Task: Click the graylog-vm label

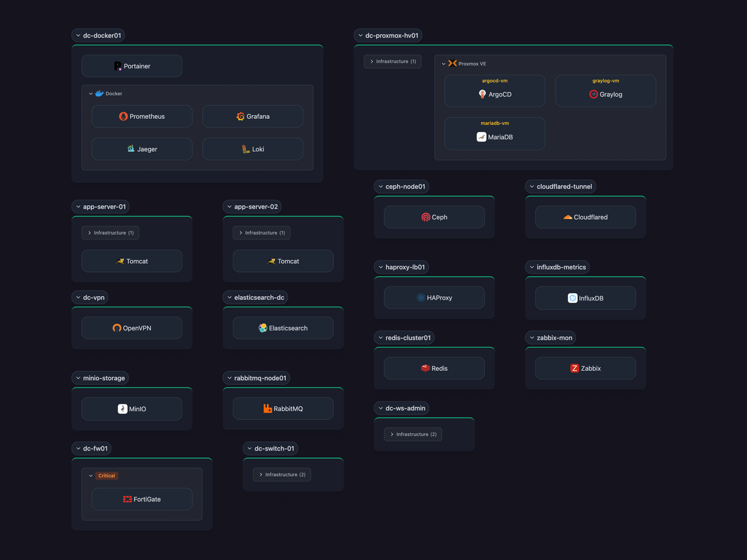Action: (606, 81)
